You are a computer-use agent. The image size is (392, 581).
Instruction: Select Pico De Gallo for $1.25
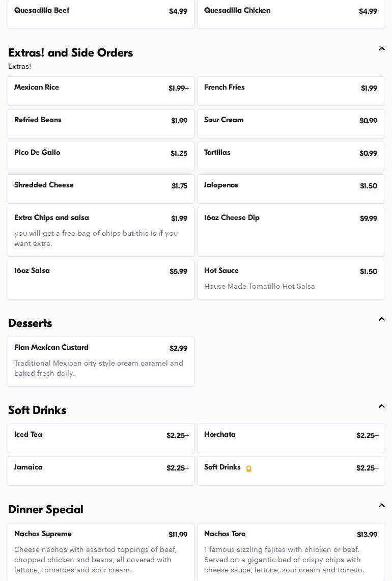point(101,156)
